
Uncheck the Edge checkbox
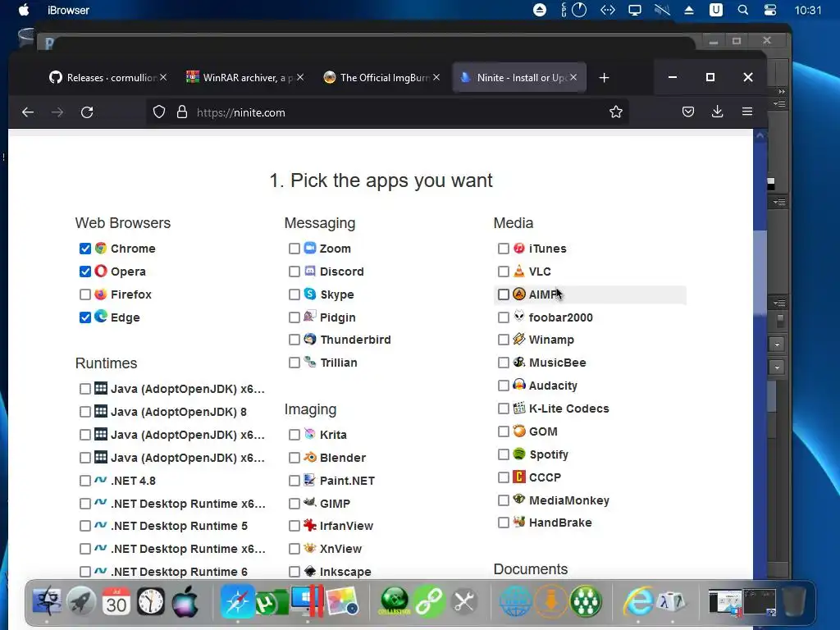pyautogui.click(x=84, y=317)
